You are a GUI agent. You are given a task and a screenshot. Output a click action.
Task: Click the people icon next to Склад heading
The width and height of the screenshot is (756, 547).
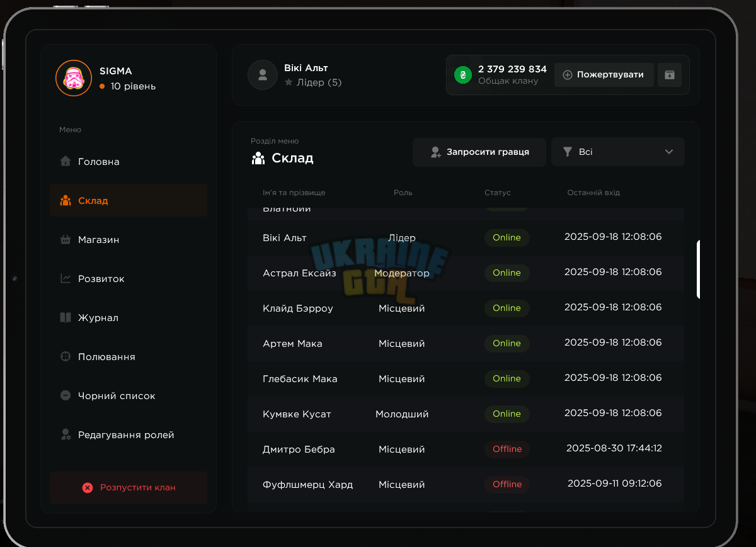258,158
